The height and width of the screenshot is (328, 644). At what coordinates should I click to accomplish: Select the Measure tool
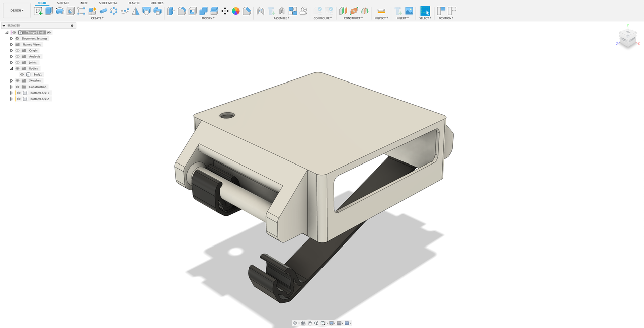(x=381, y=11)
